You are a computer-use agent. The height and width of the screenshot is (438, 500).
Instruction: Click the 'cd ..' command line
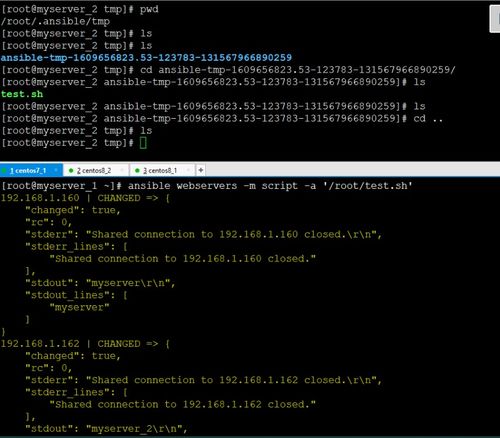click(222, 119)
